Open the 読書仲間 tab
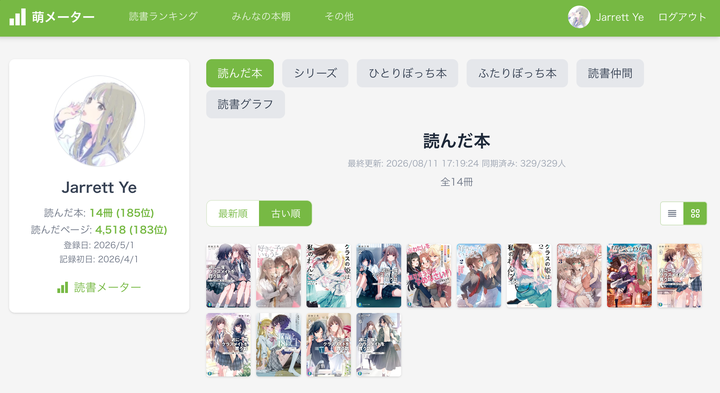Image resolution: width=720 pixels, height=393 pixels. [610, 73]
